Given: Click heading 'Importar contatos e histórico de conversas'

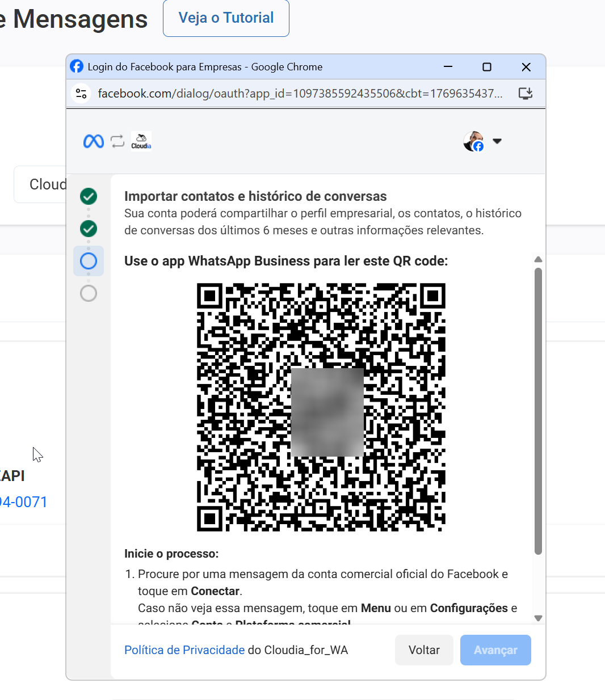Looking at the screenshot, I should [x=255, y=196].
